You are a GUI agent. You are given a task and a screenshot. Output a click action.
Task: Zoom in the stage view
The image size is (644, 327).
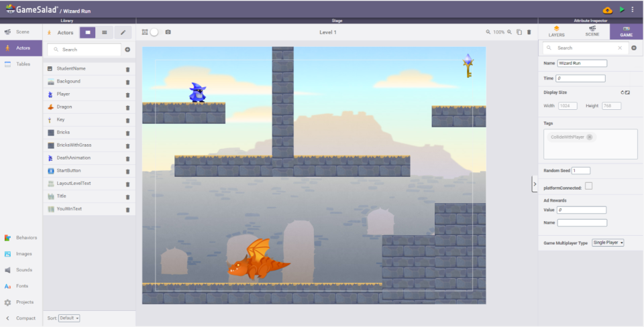click(x=509, y=32)
